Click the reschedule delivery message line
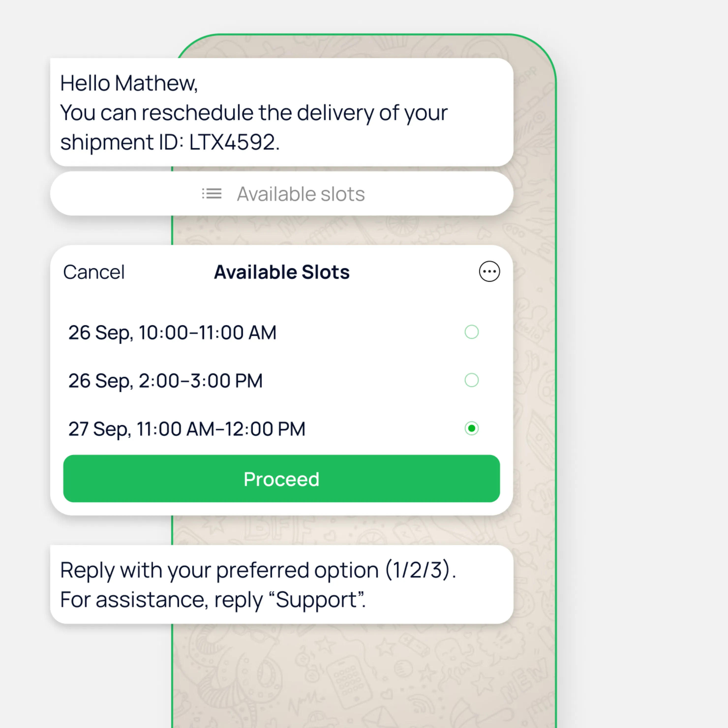728x728 pixels. (x=254, y=113)
